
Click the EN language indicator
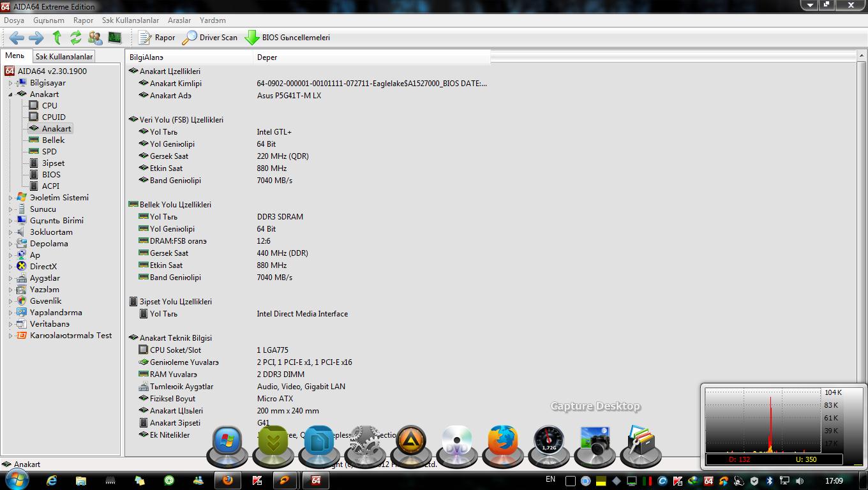pos(551,480)
